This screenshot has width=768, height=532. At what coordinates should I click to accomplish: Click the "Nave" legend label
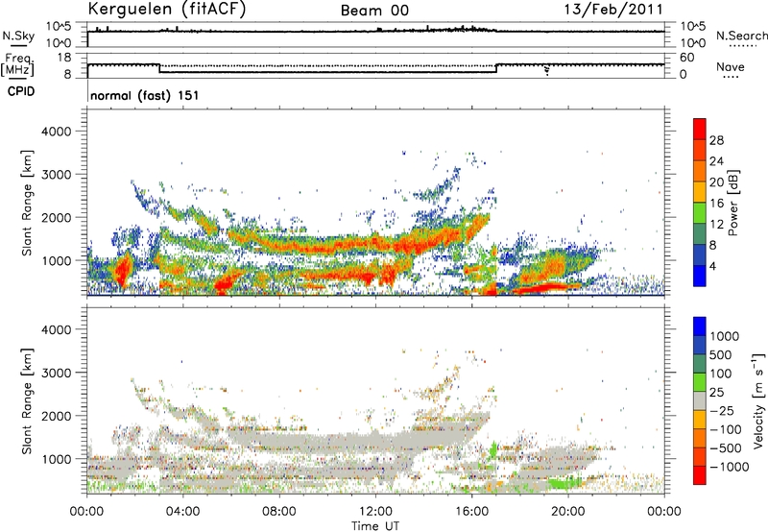click(731, 66)
